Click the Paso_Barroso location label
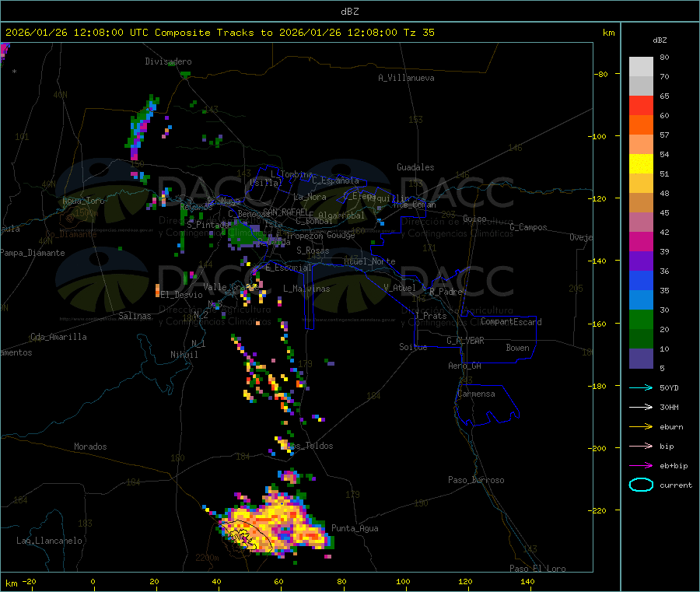The width and height of the screenshot is (700, 592). click(x=476, y=480)
